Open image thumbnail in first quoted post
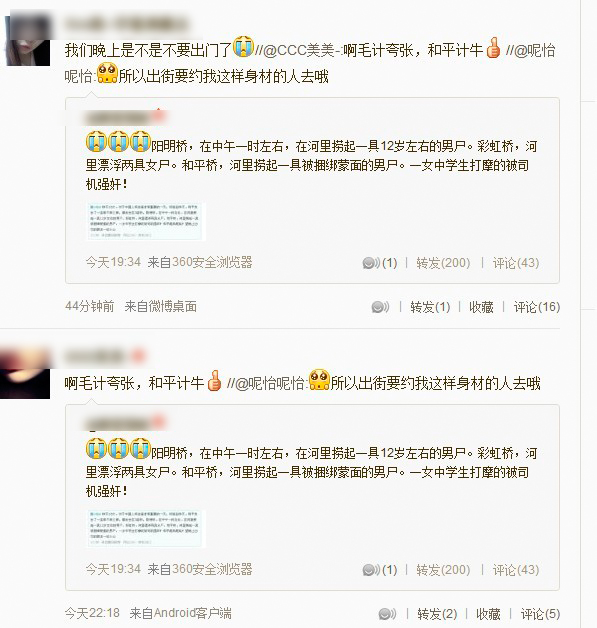Viewport: 597px width, 628px height. point(145,221)
